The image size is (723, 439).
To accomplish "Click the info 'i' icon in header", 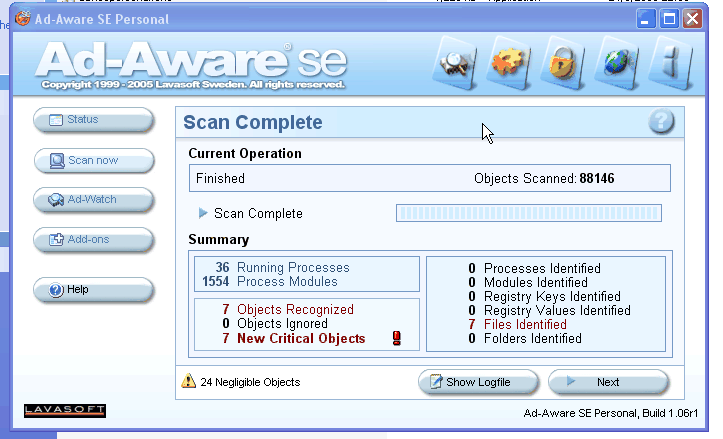I will (671, 64).
